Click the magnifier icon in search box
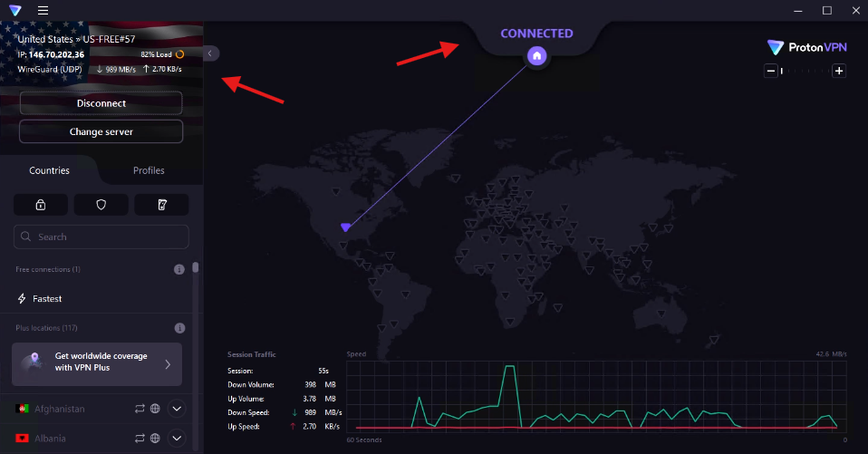The width and height of the screenshot is (868, 454). point(25,237)
